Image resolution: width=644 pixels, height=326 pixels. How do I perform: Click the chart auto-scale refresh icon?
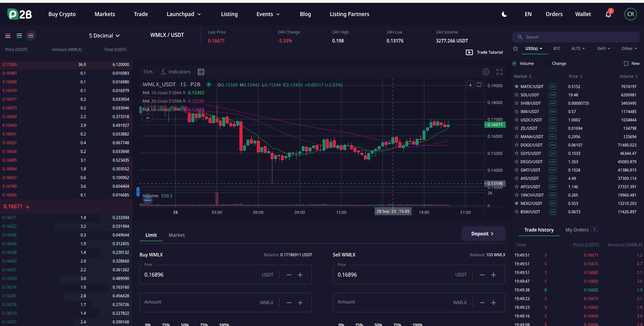click(x=479, y=85)
